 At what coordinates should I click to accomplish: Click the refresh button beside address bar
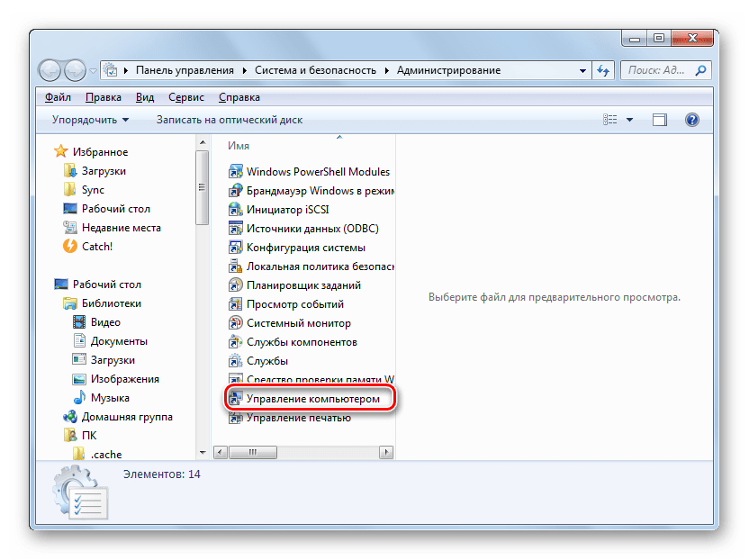point(602,70)
